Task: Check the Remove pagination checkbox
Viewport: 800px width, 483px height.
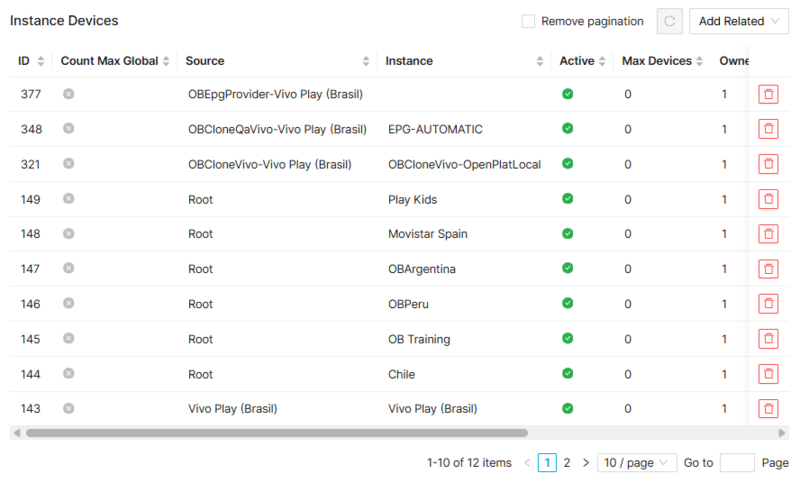Action: (x=528, y=21)
